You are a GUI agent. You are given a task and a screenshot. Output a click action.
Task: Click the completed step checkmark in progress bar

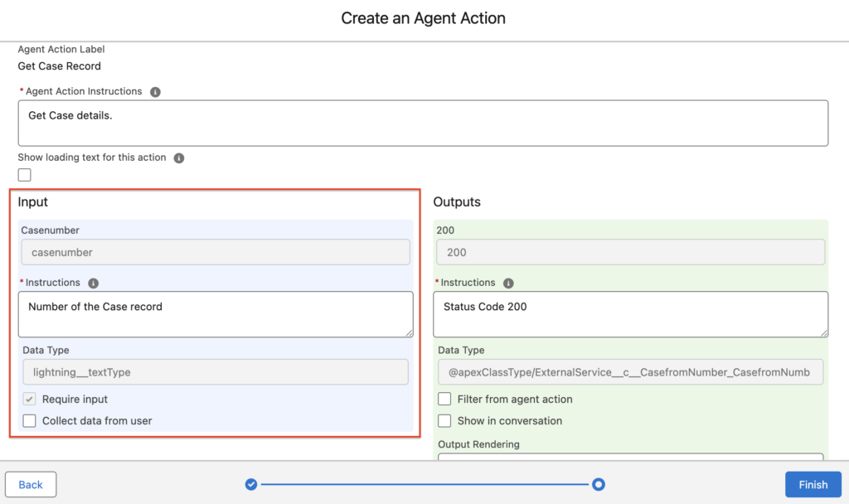(251, 484)
